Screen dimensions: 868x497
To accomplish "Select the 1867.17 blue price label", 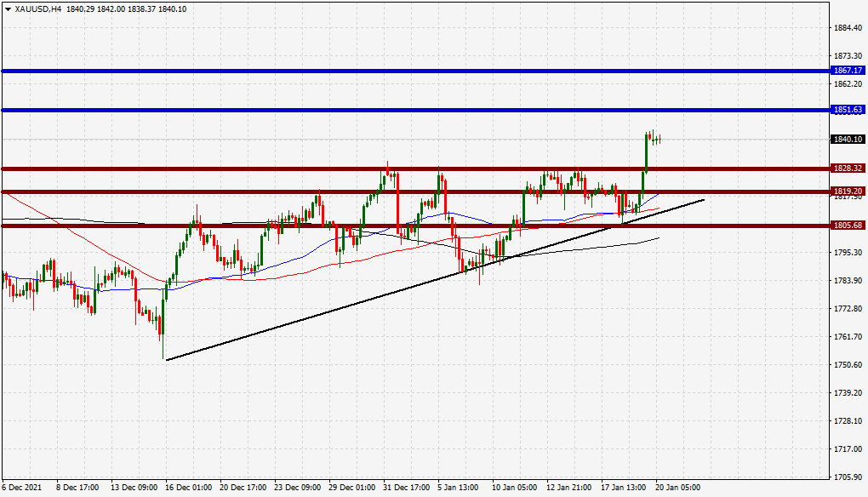I will [x=848, y=71].
